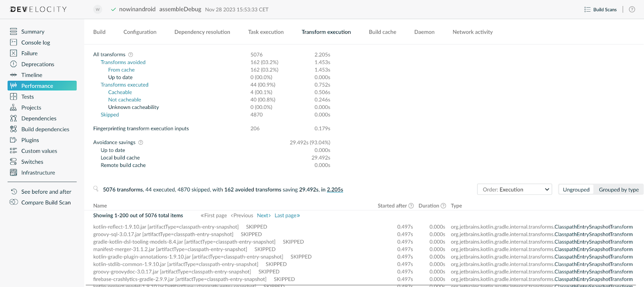
Task: Click the Summary icon in sidebar
Action: point(14,31)
